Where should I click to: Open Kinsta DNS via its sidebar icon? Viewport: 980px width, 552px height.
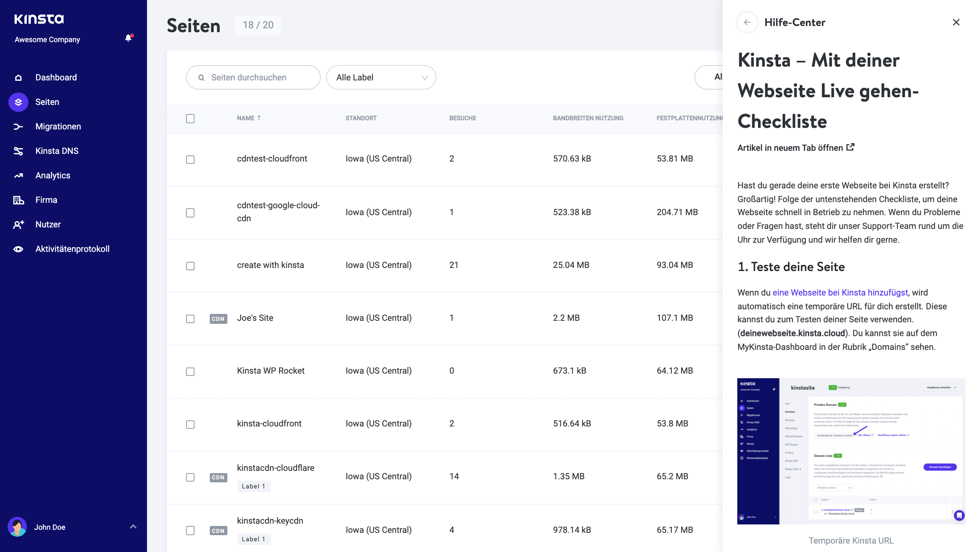[18, 150]
